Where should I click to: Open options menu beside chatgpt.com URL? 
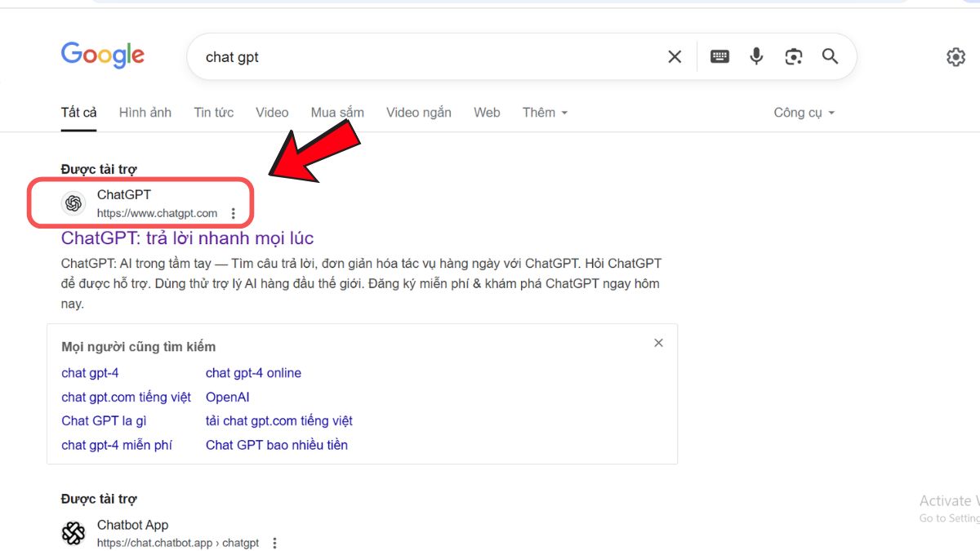[233, 214]
